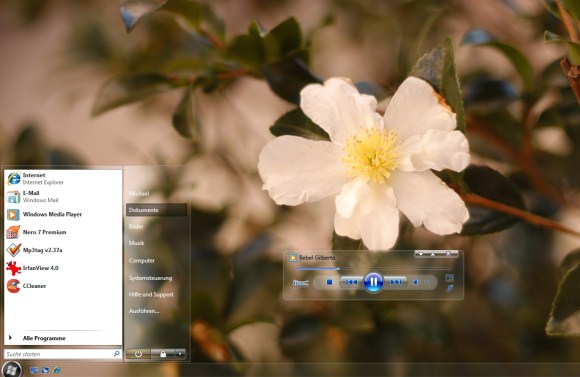
Task: Click the Bebel Gilberto track title
Action: tap(317, 257)
